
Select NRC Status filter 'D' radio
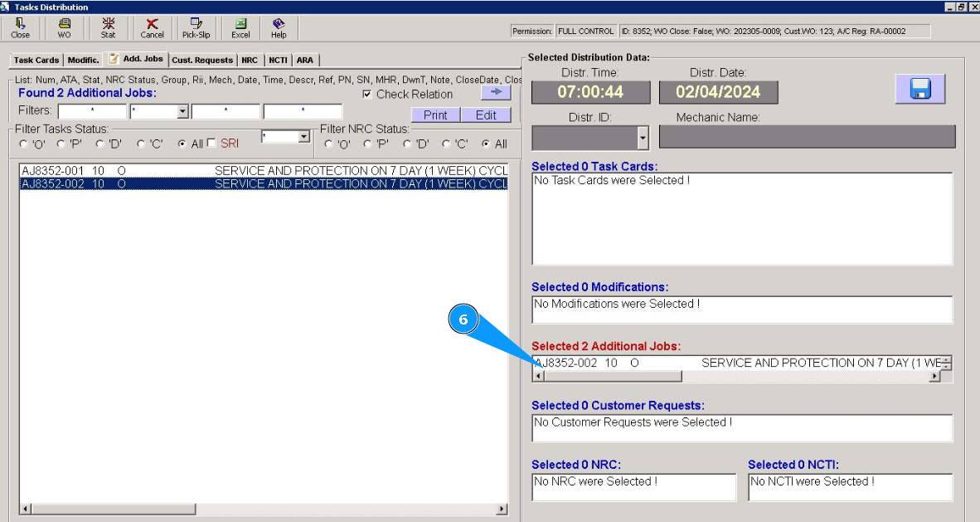click(407, 144)
